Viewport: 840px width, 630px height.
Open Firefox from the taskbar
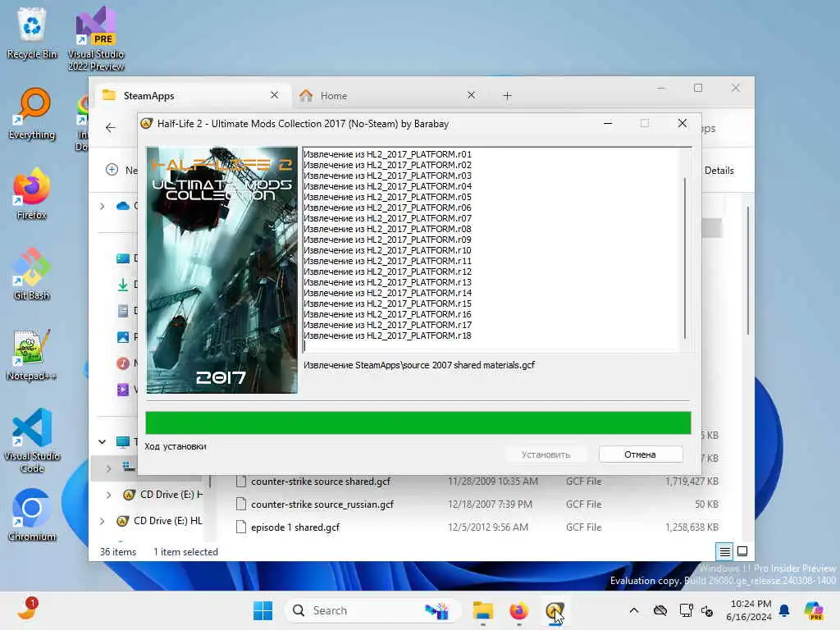coord(518,610)
